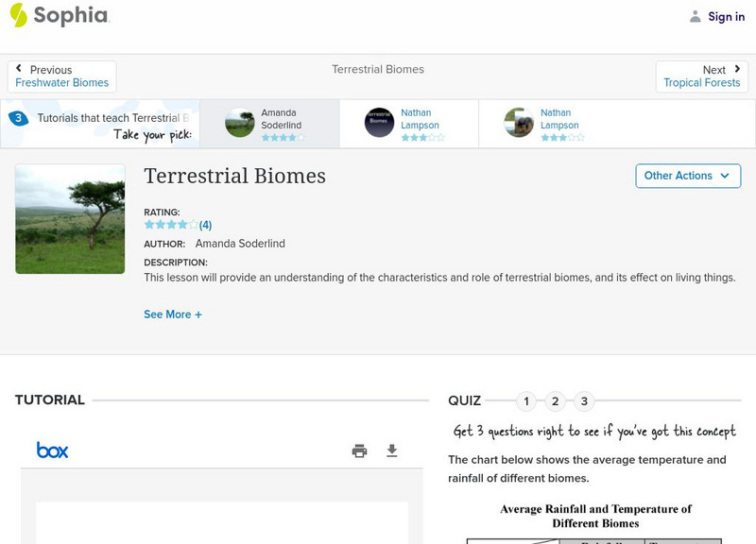Select quiz question 2
This screenshot has width=756, height=544.
[x=556, y=401]
